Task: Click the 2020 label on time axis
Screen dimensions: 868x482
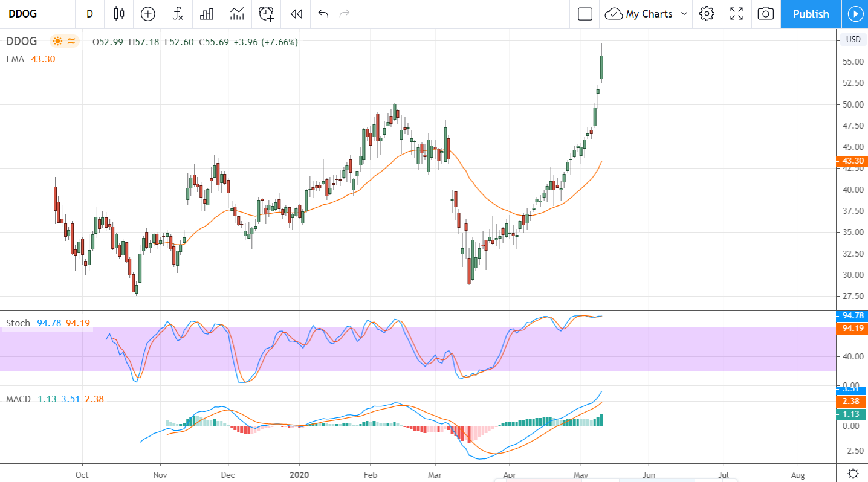Action: [299, 475]
